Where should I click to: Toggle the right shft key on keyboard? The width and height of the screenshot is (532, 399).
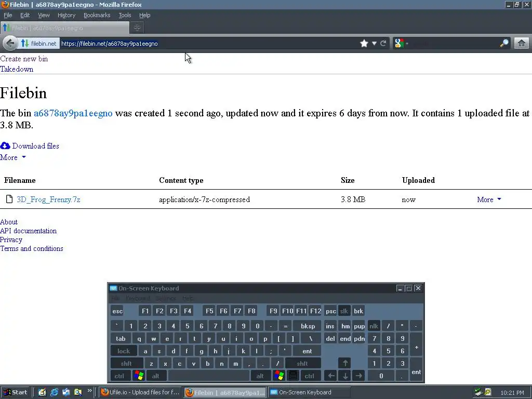[302, 363]
